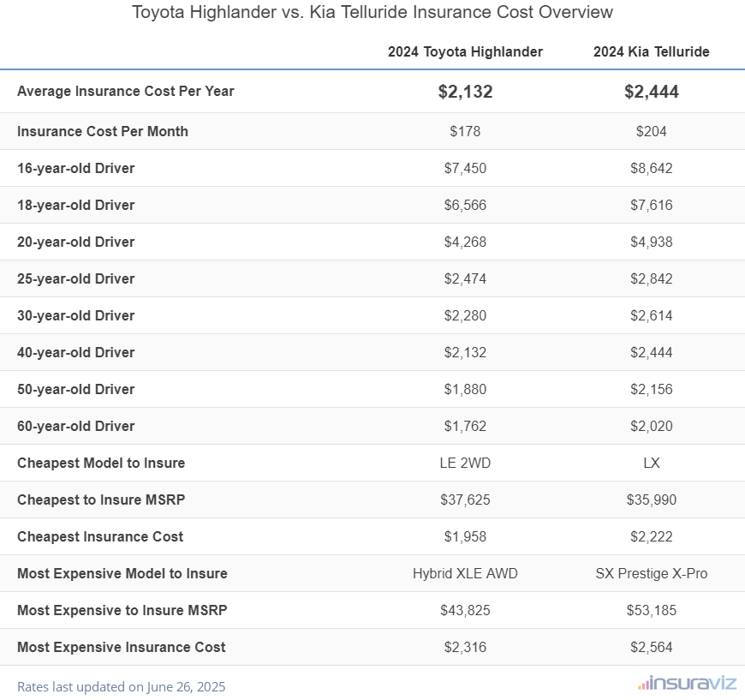The image size is (745, 700).
Task: Click the $2,474 cell
Action: (465, 278)
